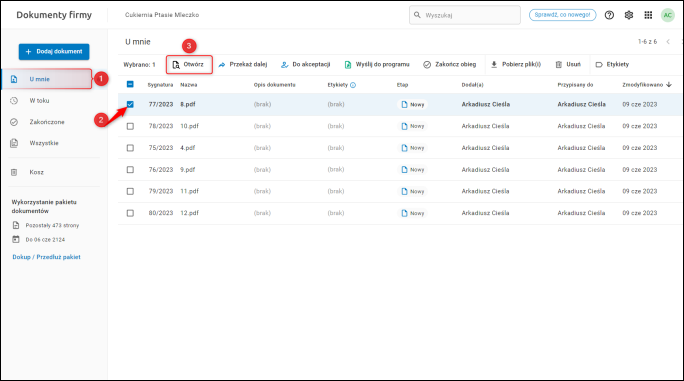
Task: Click Do akceptacji in the toolbar
Action: pos(305,65)
